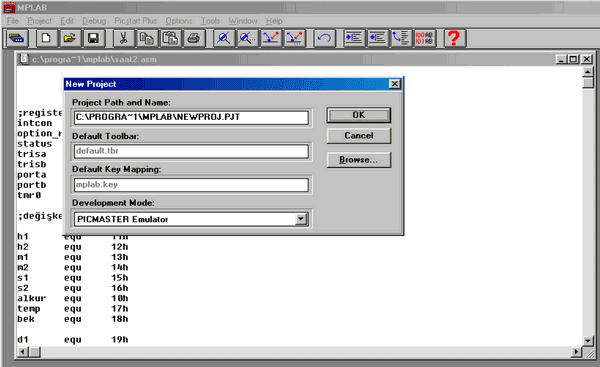This screenshot has width=600, height=367.
Task: Click 'bek' variable name in code
Action: (26, 319)
